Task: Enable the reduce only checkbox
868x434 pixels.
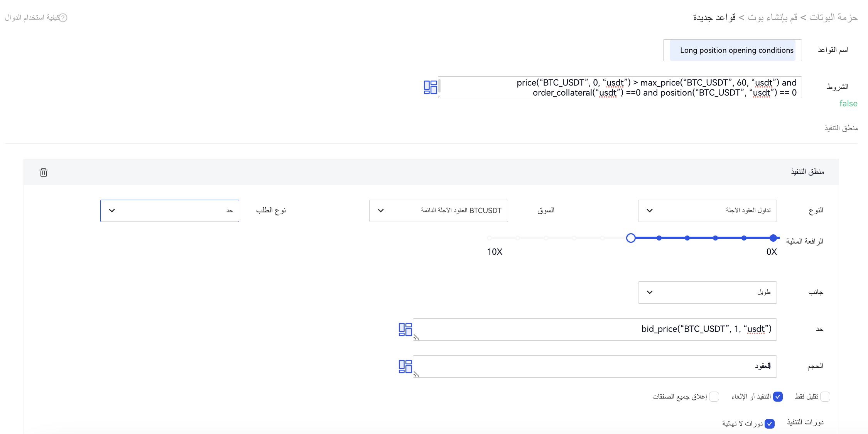Action: (x=825, y=397)
